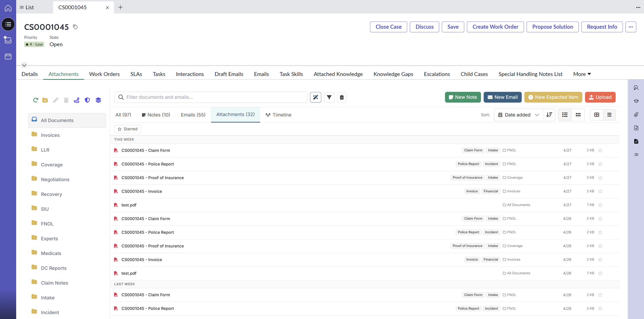This screenshot has width=644, height=319.
Task: Click the stacked layers icon
Action: click(x=98, y=100)
